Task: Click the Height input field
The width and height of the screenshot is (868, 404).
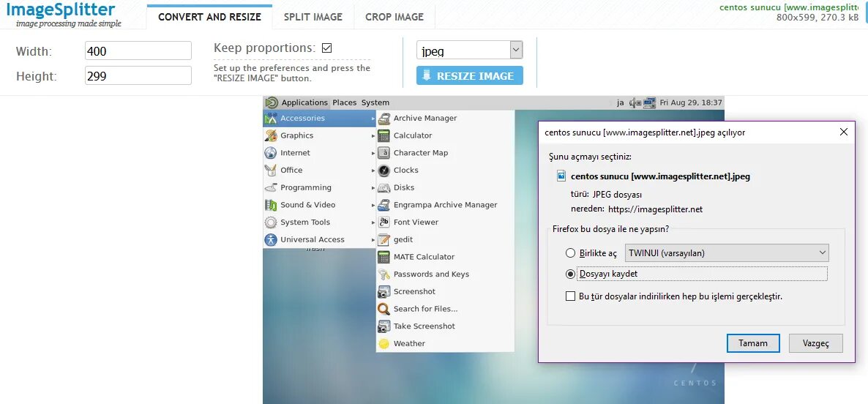Action: (x=138, y=76)
